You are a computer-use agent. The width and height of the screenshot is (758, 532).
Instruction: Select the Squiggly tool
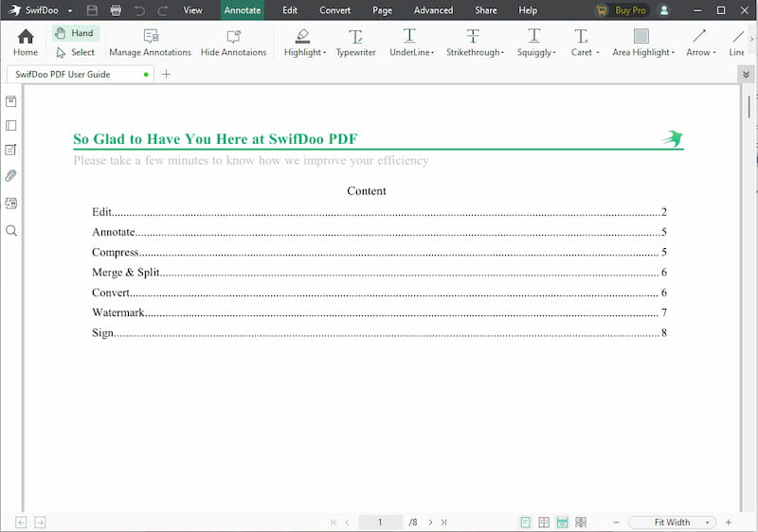point(533,43)
